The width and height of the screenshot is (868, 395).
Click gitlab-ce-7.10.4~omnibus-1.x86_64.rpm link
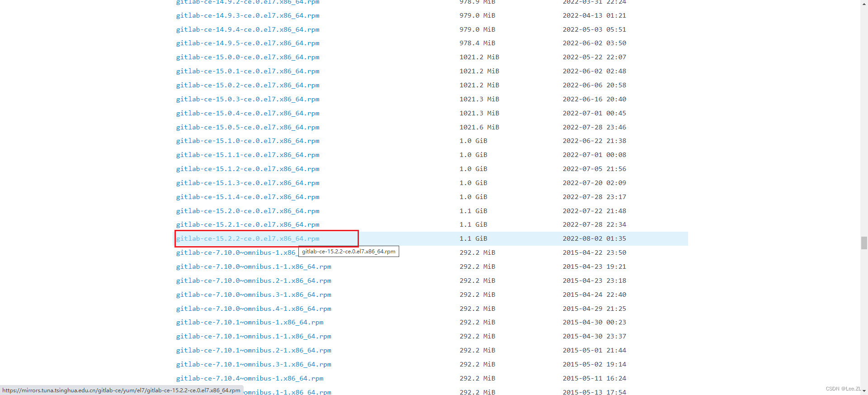point(250,378)
